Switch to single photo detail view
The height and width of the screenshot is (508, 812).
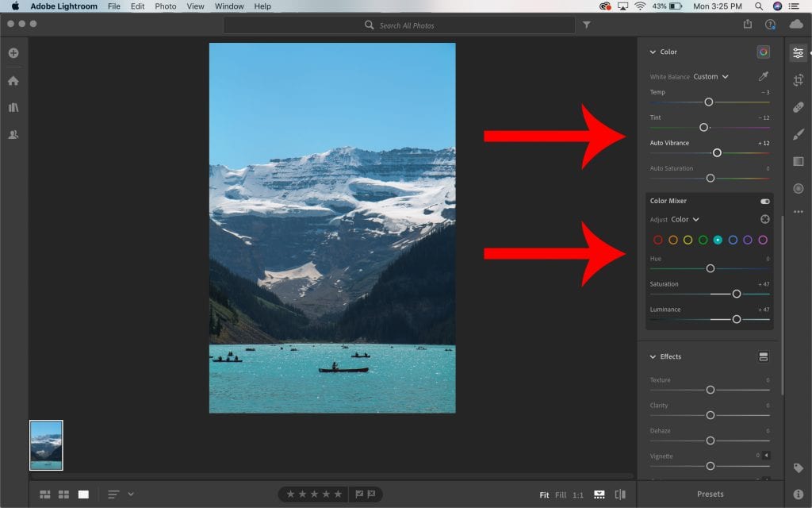coord(83,495)
